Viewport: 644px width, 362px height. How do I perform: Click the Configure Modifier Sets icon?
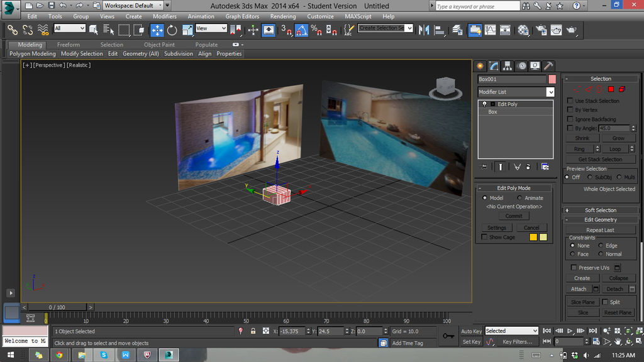(x=545, y=167)
